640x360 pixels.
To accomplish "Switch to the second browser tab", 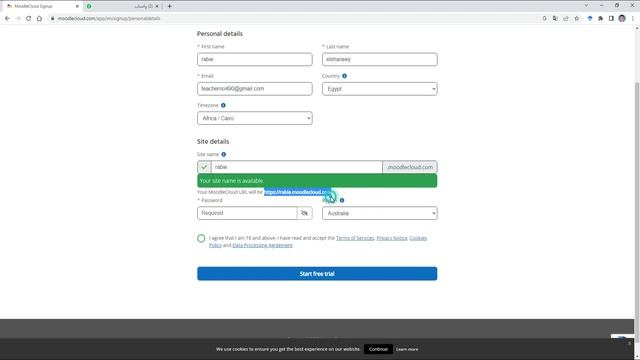I will click(x=122, y=6).
